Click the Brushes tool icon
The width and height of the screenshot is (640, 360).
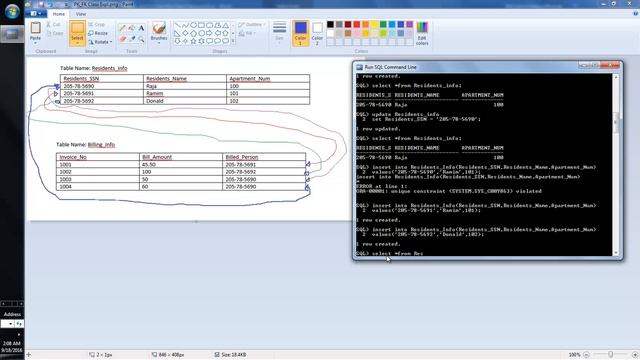(x=159, y=28)
